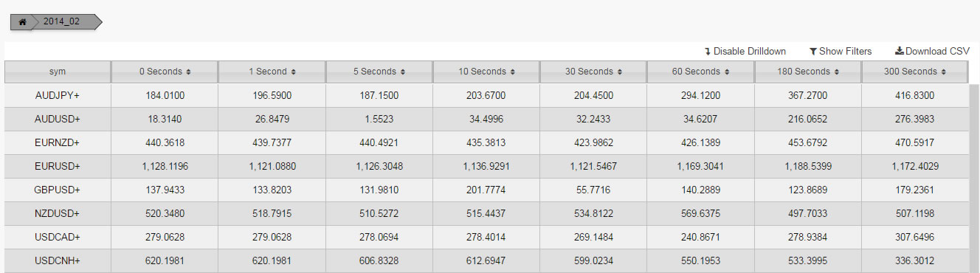Sort by 60 Seconds column arrows
This screenshot has width=980, height=273.
click(726, 72)
